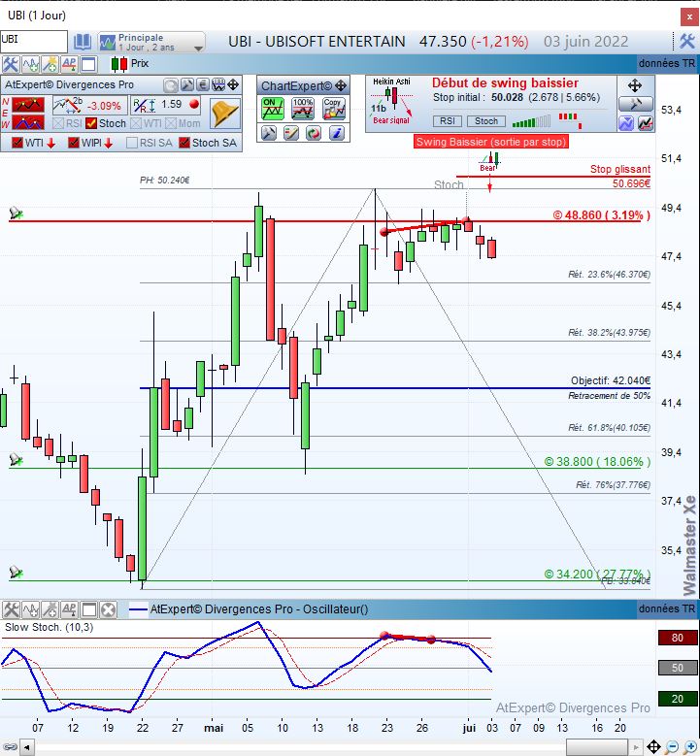Open the ChartExpert info icon
This screenshot has height=756, width=700.
tap(337, 133)
